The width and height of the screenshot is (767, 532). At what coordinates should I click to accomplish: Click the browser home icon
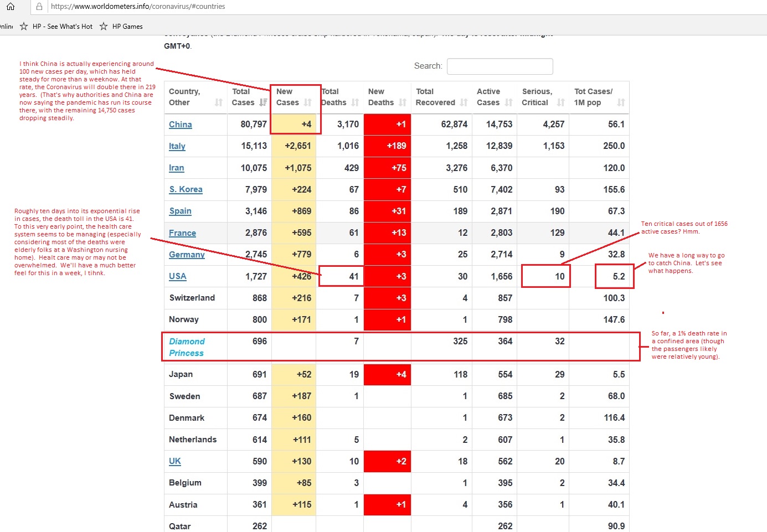coord(10,7)
